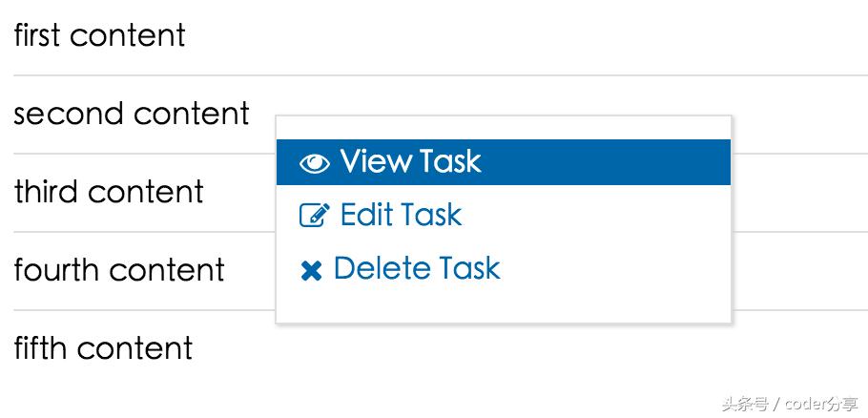Select the "fifth content" list item
868x418 pixels.
[103, 348]
